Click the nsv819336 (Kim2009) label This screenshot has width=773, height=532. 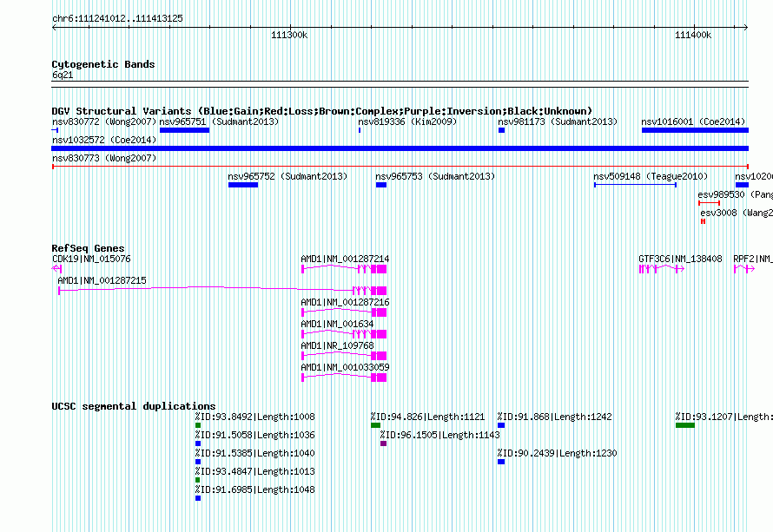[407, 122]
